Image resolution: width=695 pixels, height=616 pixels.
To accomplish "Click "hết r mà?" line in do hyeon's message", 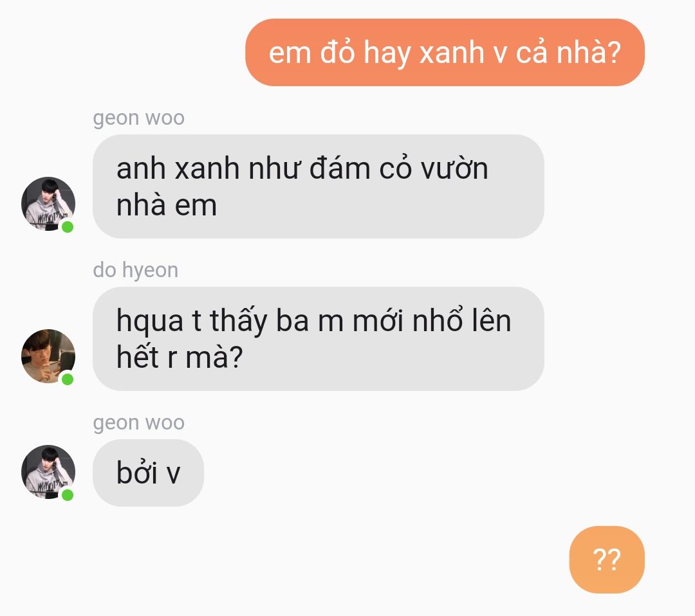I will (x=180, y=357).
